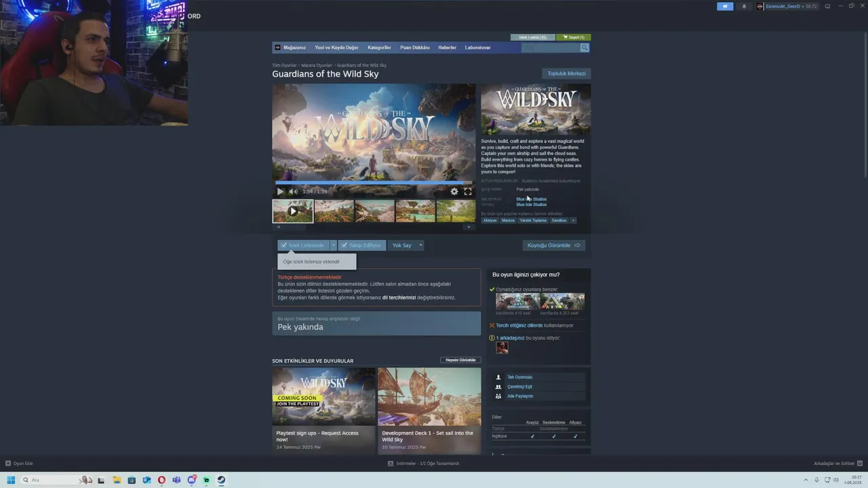
Task: Open Steam notifications bell icon
Action: (744, 6)
